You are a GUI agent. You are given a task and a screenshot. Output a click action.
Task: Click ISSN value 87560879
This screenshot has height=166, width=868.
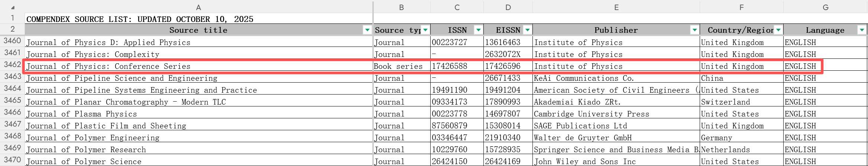[449, 126]
